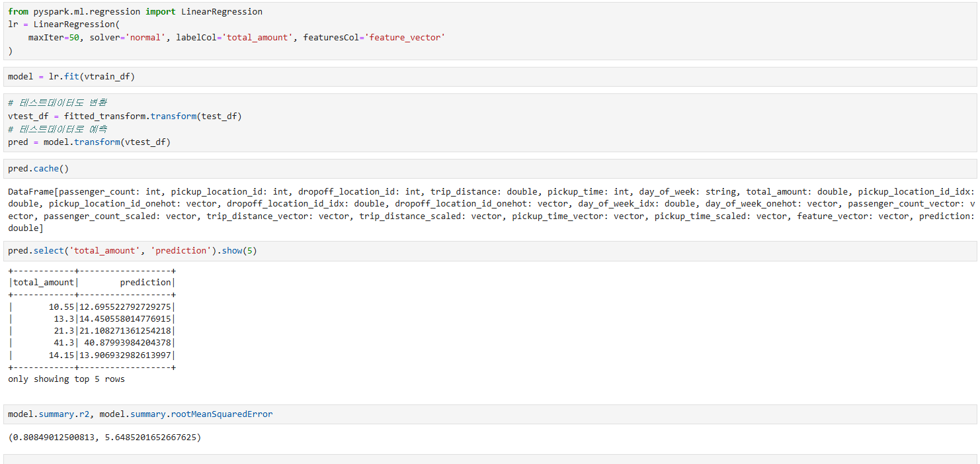Click the prediction value 13.906932982613997
980x464 pixels.
coord(126,355)
